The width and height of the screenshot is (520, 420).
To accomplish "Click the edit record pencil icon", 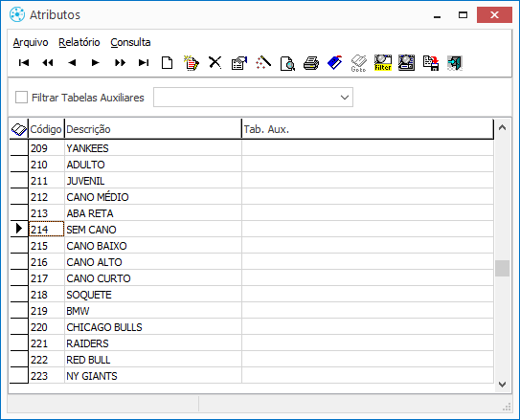I will 192,63.
